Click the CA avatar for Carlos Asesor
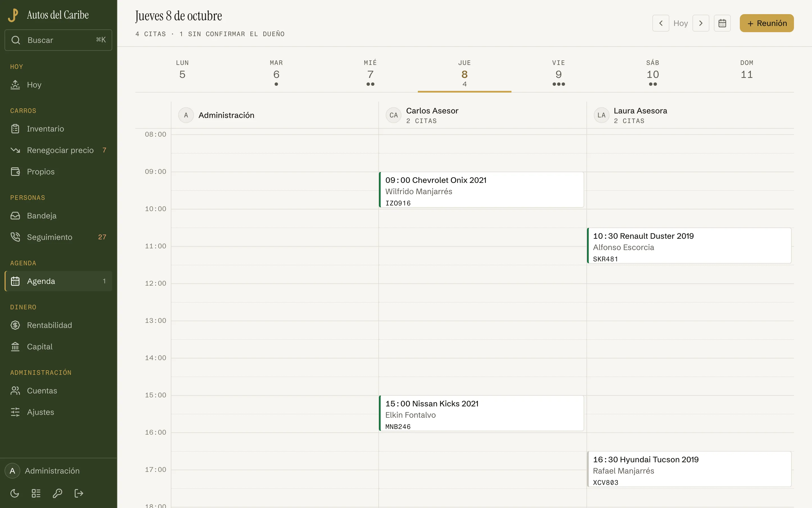The height and width of the screenshot is (508, 812). click(394, 115)
